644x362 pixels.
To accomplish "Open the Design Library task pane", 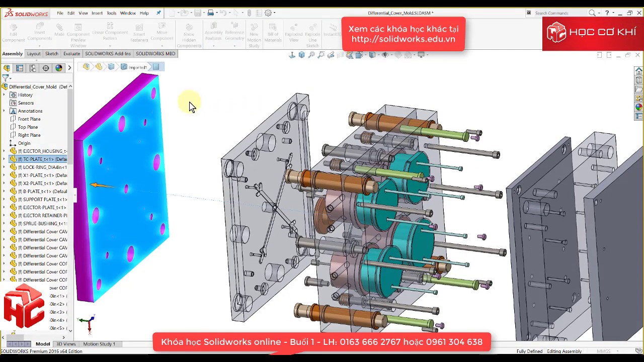I will coord(638,80).
